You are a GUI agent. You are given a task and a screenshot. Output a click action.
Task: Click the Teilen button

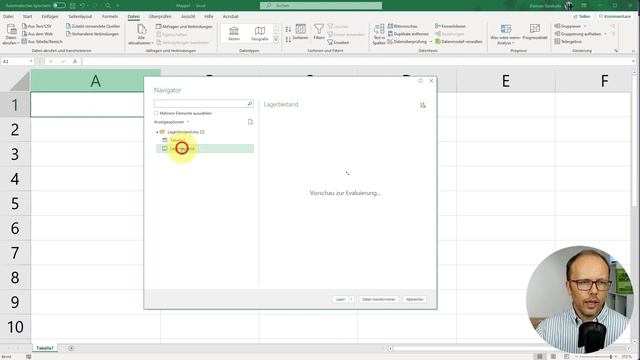582,16
